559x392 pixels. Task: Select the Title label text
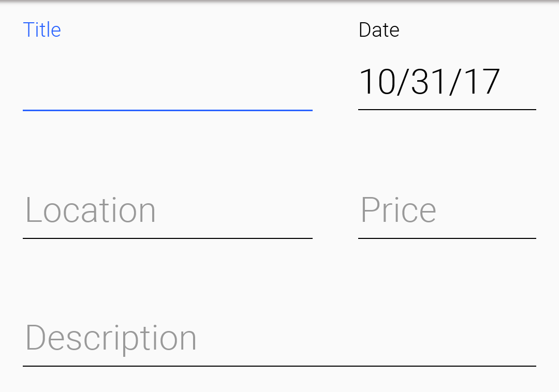click(x=42, y=29)
